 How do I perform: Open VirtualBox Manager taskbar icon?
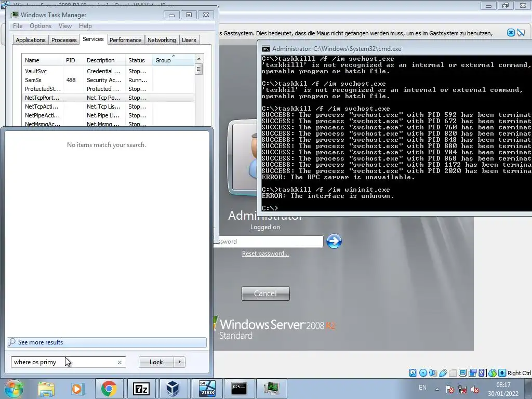(172, 389)
